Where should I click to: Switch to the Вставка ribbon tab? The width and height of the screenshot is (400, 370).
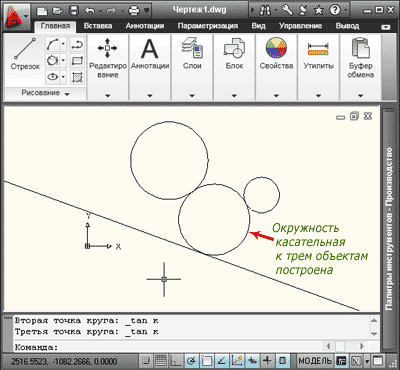[x=98, y=26]
